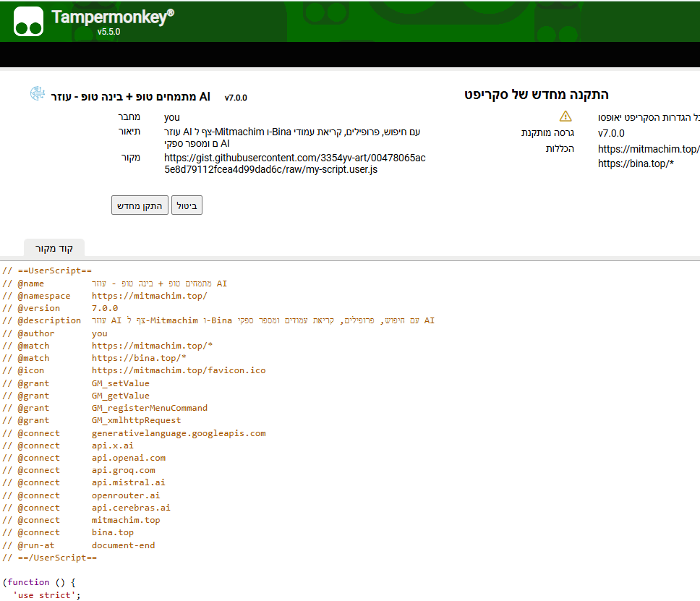This screenshot has width=700, height=601.
Task: Click the @connect api.cerebras.ai code line
Action: click(87, 508)
